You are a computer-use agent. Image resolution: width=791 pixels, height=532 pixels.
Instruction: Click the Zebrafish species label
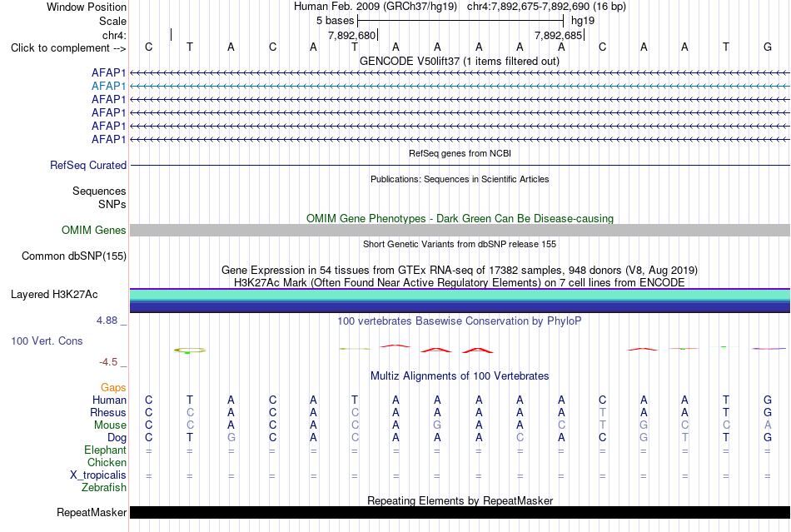point(104,488)
